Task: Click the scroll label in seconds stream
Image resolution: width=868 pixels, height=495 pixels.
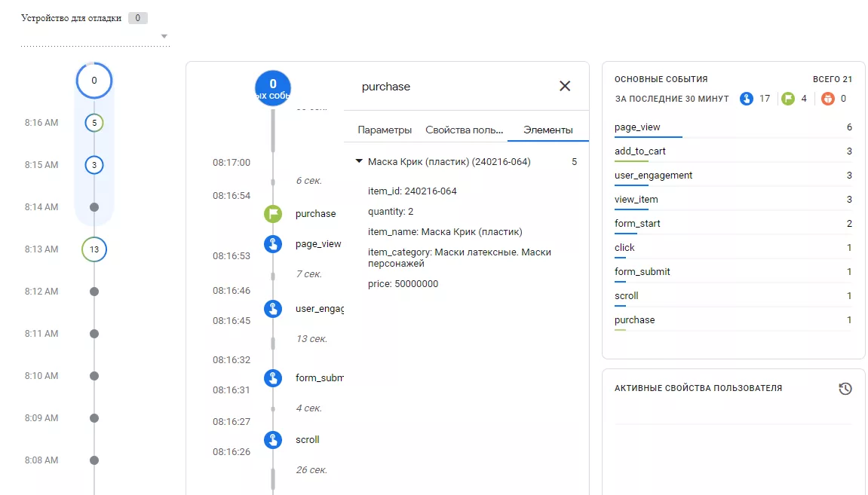Action: 307,440
